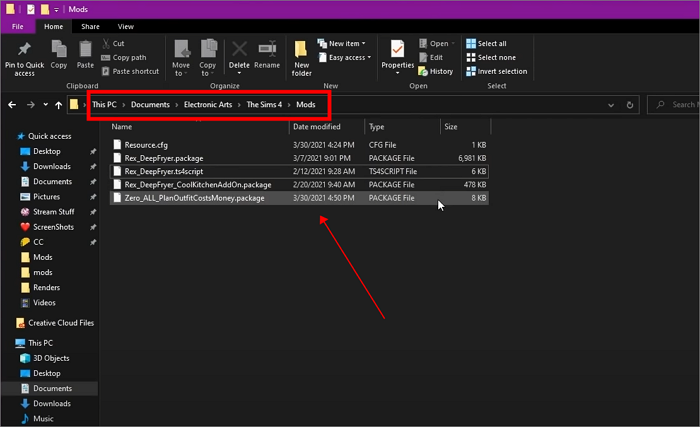Open Properties from the ribbon
Viewport: 700px width, 427px height.
pos(397,52)
